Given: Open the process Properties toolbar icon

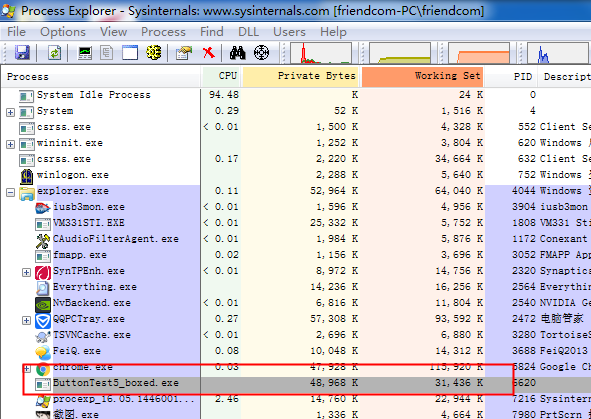Looking at the screenshot, I should click(184, 52).
